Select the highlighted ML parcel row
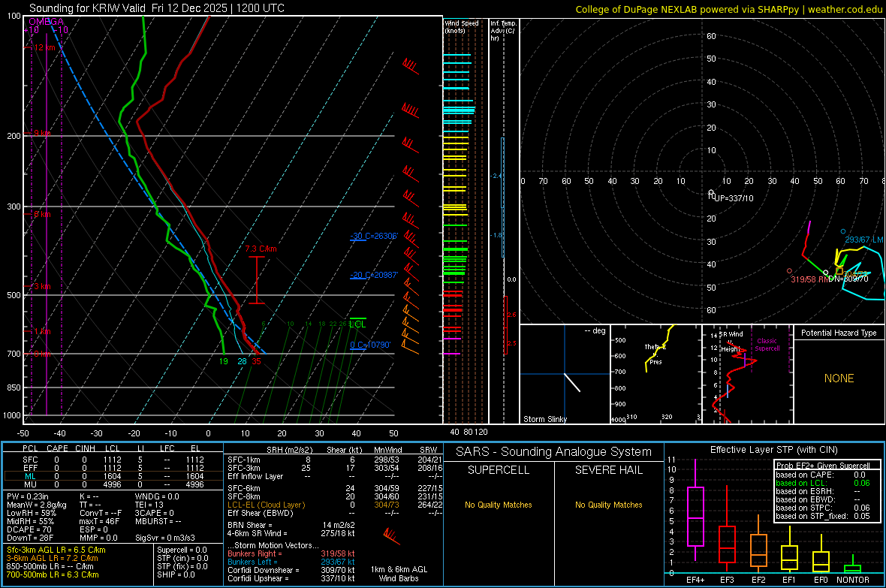This screenshot has width=886, height=588. click(113, 476)
